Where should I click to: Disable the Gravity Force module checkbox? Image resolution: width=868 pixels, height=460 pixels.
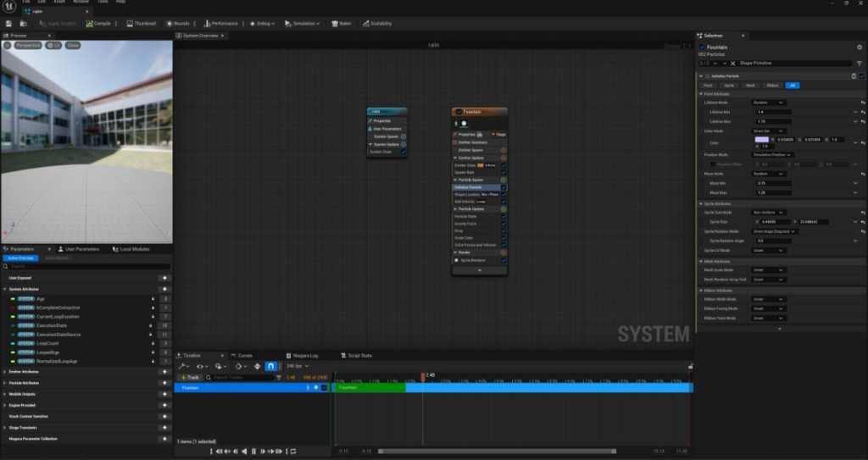[504, 224]
